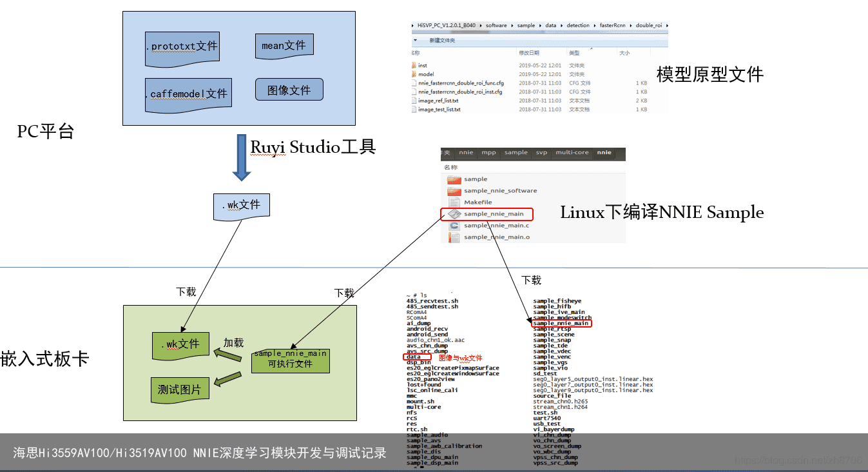Image resolution: width=868 pixels, height=472 pixels.
Task: Expand breadcrumb arrow after detection
Action: 595,25
